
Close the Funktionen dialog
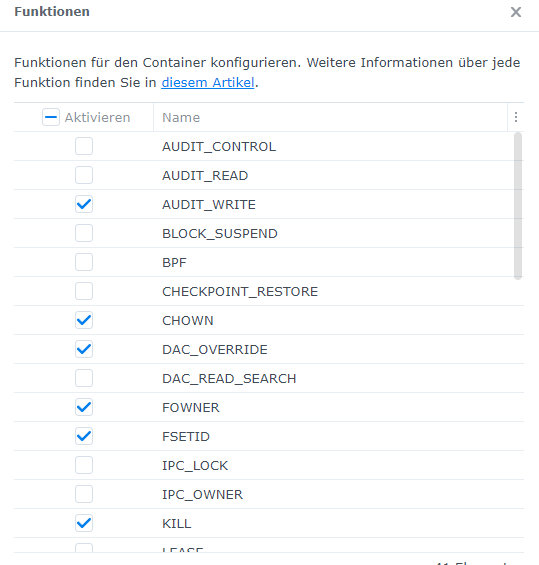516,12
